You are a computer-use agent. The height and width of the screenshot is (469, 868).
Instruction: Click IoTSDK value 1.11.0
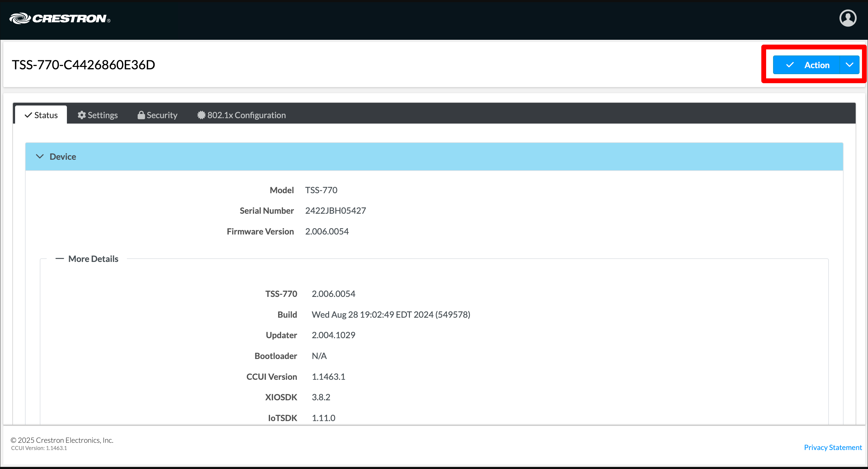tap(323, 418)
